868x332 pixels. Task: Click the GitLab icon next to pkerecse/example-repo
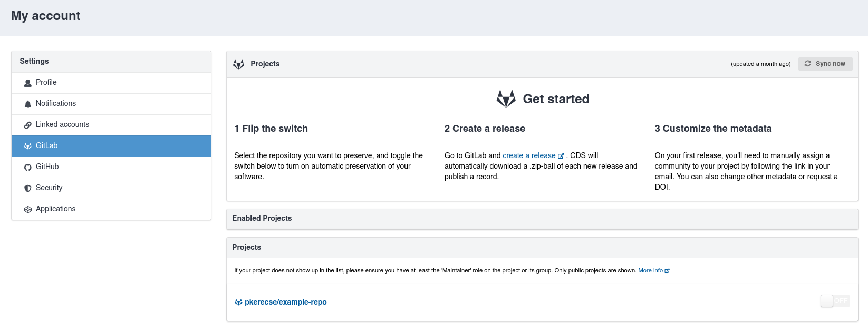pos(238,302)
